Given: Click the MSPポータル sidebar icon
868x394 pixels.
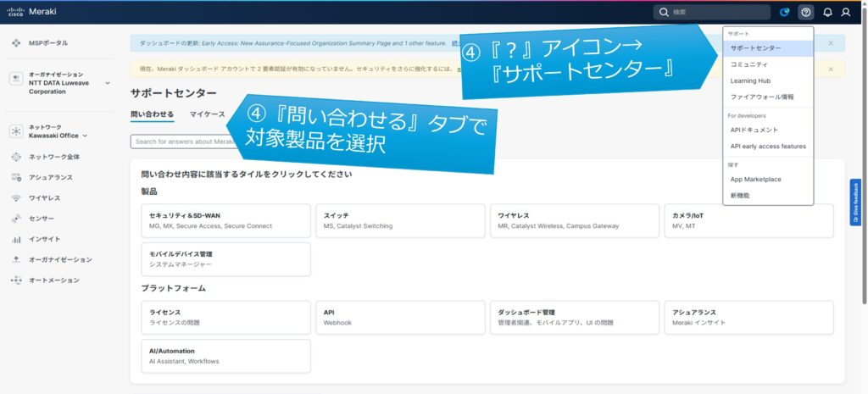Looking at the screenshot, I should [16, 43].
